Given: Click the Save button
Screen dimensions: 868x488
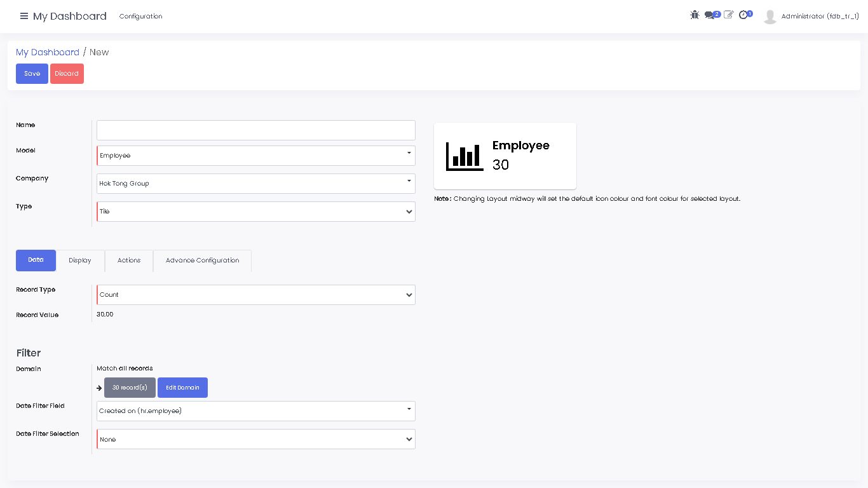Looking at the screenshot, I should (32, 74).
